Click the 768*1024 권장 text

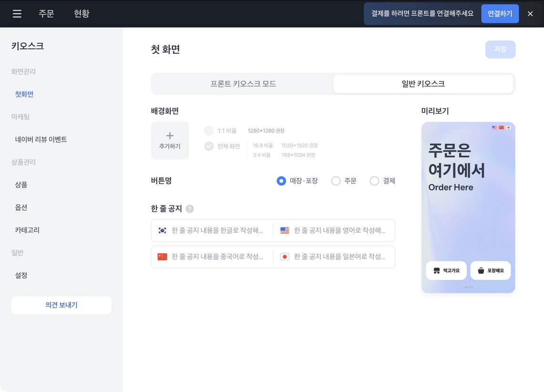click(x=298, y=155)
